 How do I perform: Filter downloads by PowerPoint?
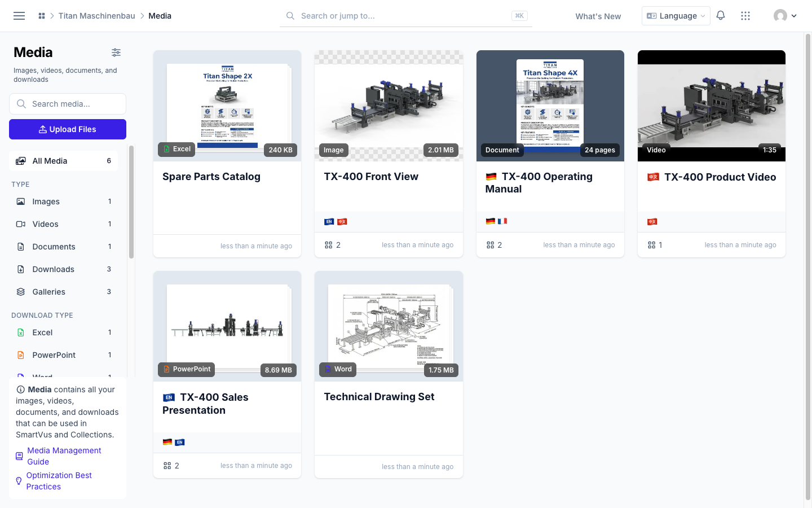[x=64, y=355]
